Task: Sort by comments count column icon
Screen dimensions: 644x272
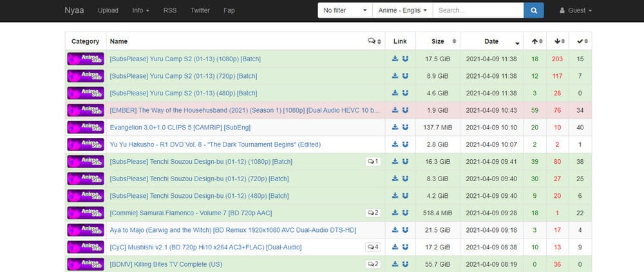Action: [374, 41]
